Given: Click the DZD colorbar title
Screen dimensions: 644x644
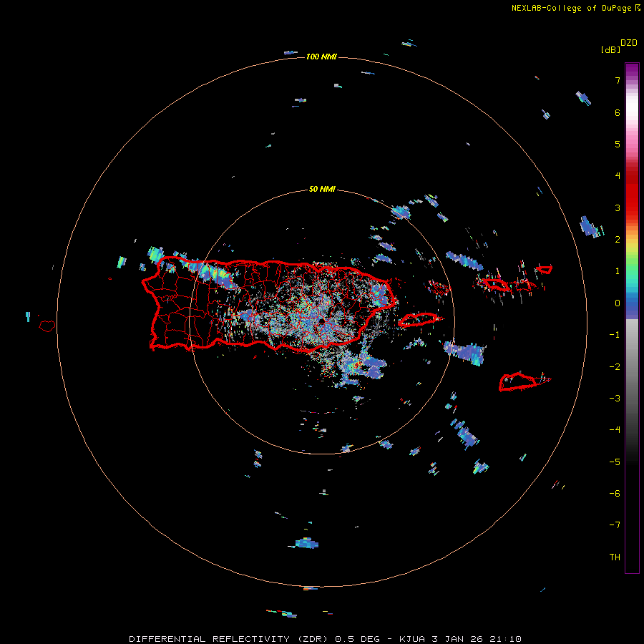Looking at the screenshot, I should pyautogui.click(x=629, y=42).
